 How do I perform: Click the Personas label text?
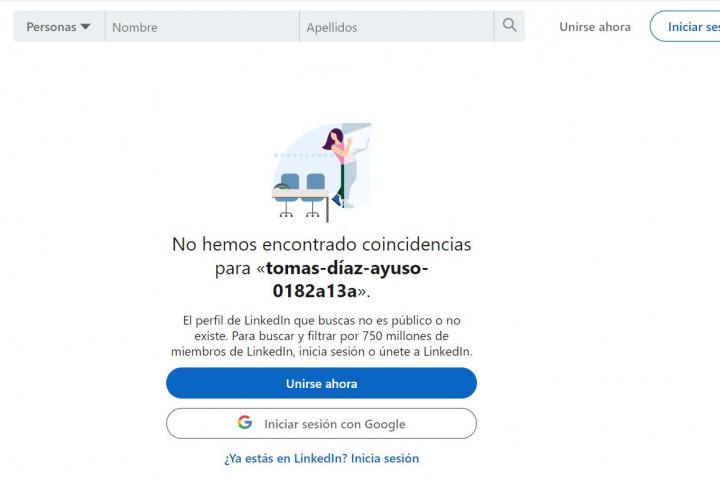tap(51, 27)
